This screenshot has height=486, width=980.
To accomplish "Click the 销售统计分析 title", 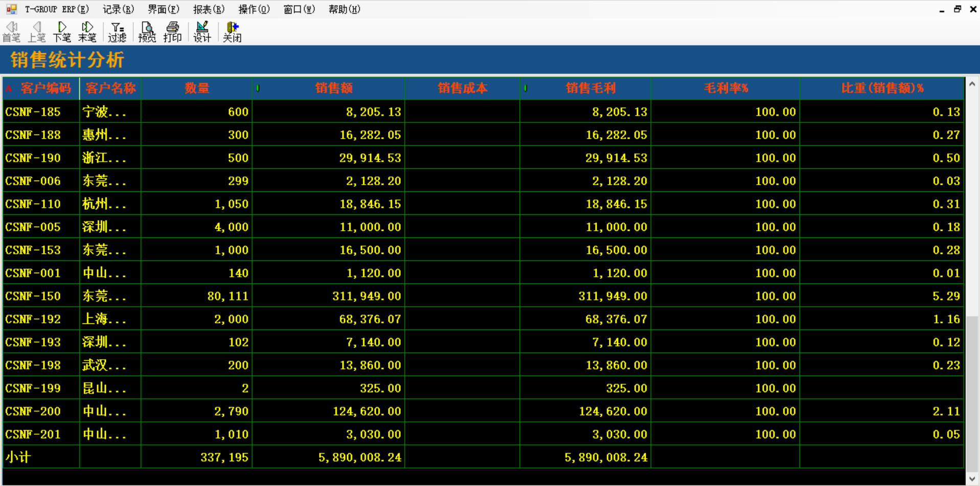I will (x=67, y=60).
